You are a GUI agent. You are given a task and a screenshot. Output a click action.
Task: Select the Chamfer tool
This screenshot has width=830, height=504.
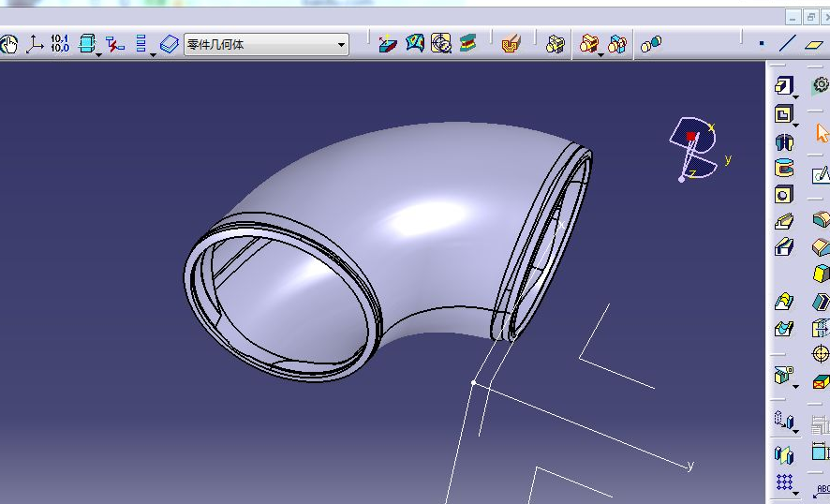tap(821, 247)
